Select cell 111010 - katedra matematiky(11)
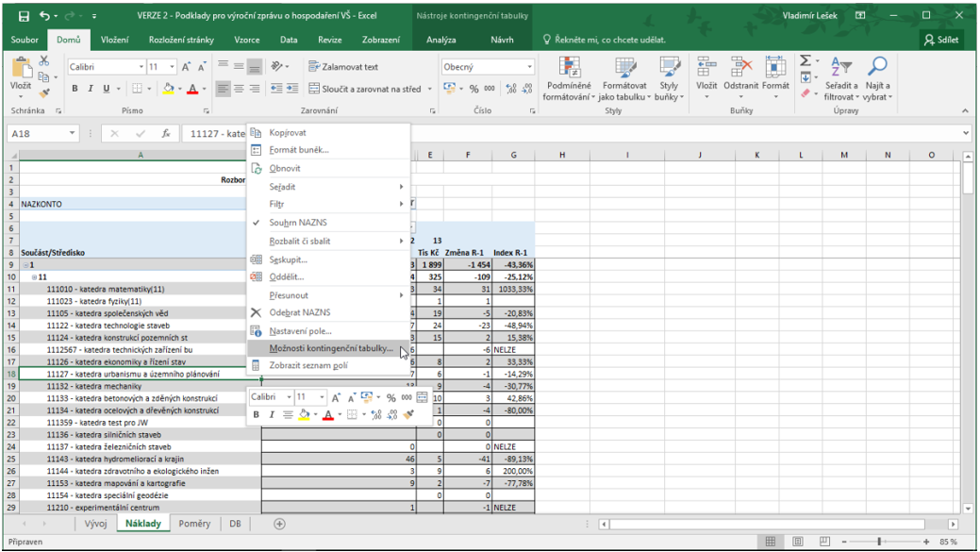The width and height of the screenshot is (980, 552). 140,290
